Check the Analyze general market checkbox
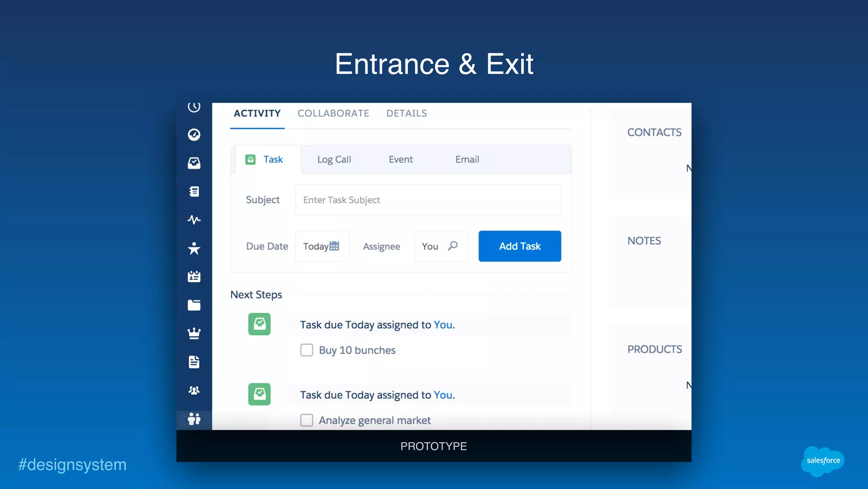The image size is (868, 489). point(307,420)
